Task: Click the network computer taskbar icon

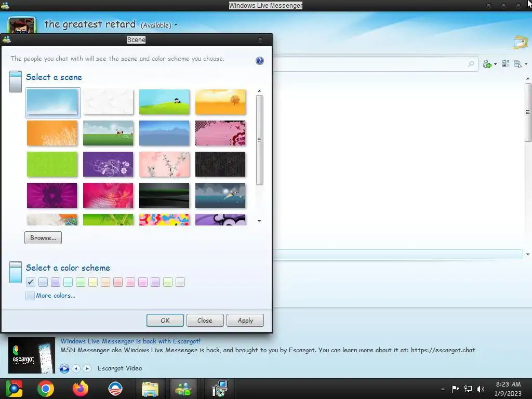Action: pyautogui.click(x=220, y=389)
